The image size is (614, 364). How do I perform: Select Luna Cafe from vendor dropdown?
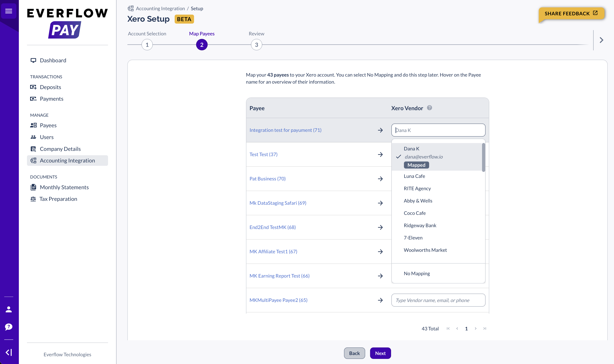click(414, 176)
